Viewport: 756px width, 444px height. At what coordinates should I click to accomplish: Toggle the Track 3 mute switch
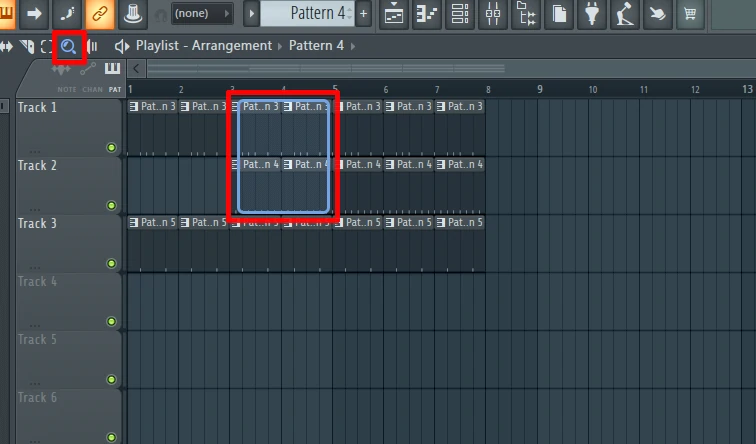tap(111, 264)
